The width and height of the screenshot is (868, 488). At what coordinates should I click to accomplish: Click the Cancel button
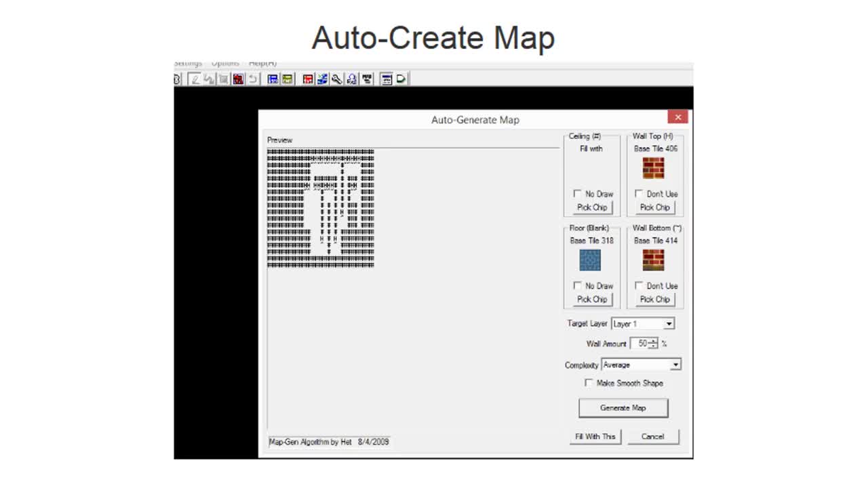click(x=652, y=436)
